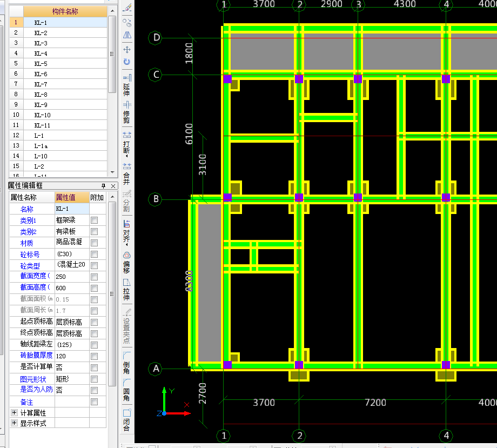Click the Rotate tool icon
497x448 pixels.
127,62
